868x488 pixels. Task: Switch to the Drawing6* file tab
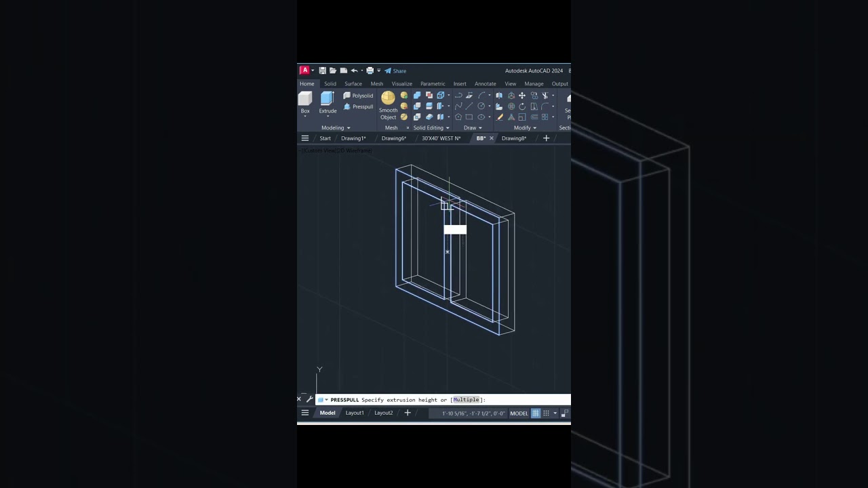coord(394,138)
